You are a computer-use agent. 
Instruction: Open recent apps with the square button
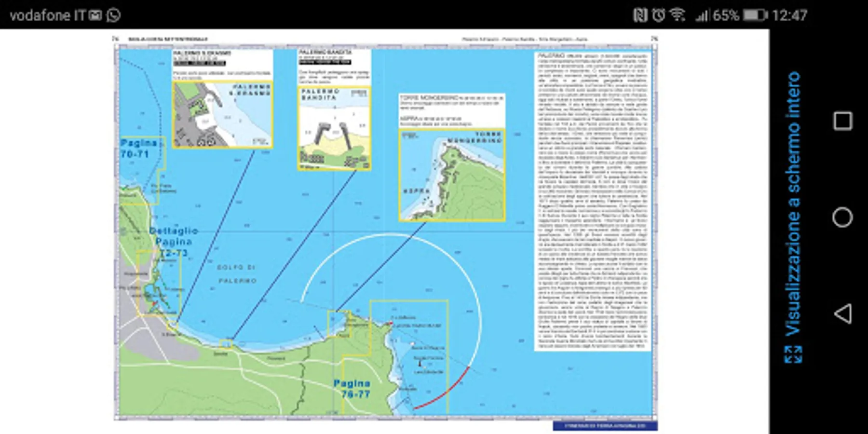pos(842,121)
